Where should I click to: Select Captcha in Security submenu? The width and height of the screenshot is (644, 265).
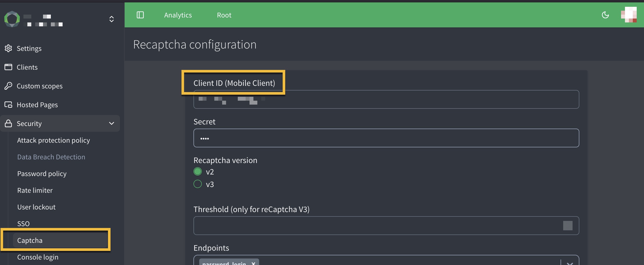60,240
